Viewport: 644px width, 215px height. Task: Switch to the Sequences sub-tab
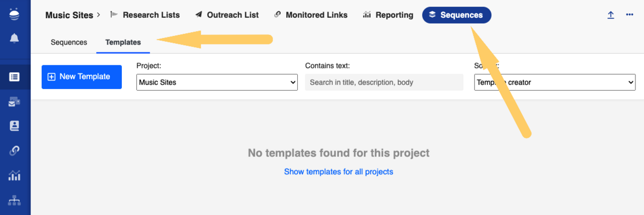[69, 42]
